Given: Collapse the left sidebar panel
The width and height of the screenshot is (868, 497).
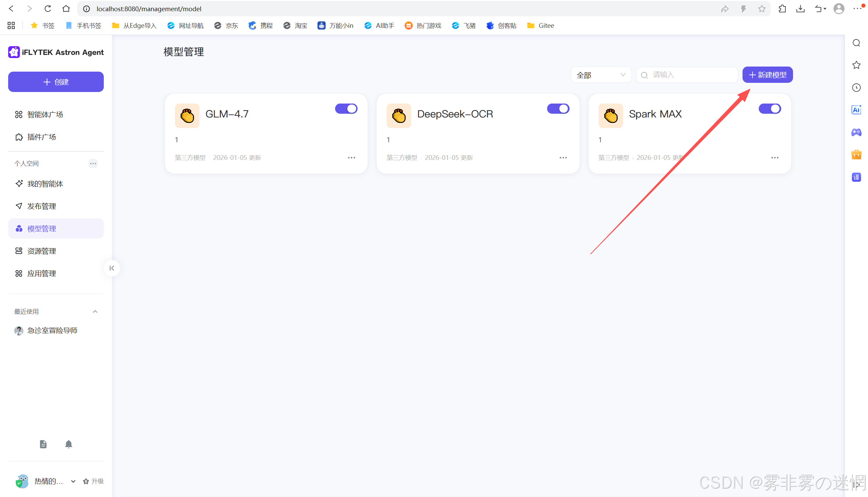Looking at the screenshot, I should pos(112,268).
